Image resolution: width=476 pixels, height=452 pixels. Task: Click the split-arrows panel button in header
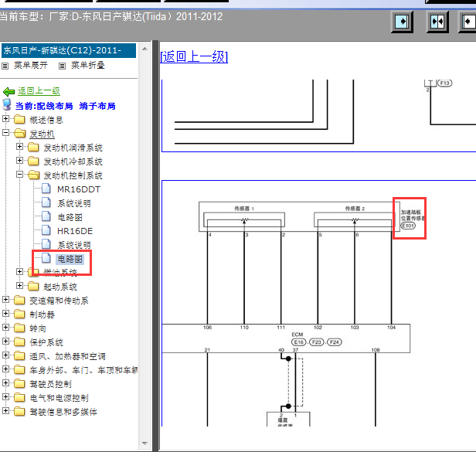[x=437, y=22]
